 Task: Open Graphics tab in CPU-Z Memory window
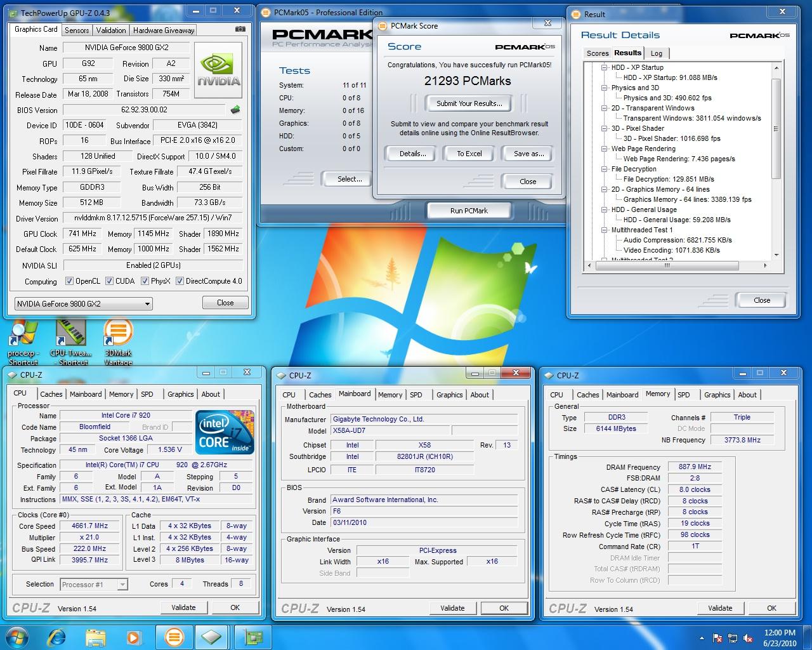tap(717, 395)
